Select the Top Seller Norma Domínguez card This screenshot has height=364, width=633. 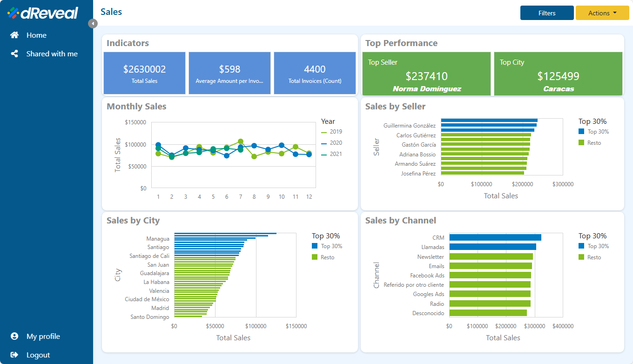pyautogui.click(x=426, y=74)
